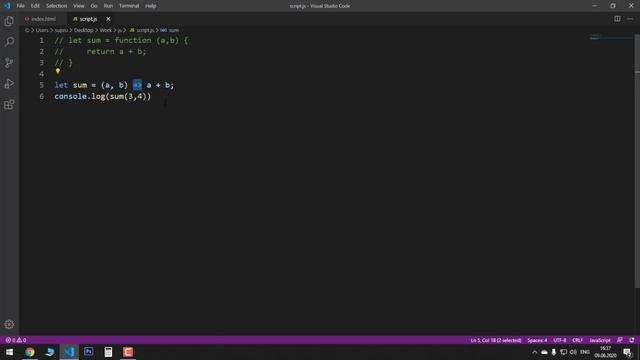Screen dimensions: 640x360
Task: Click the feedback icon in status bar
Action: pos(620,340)
